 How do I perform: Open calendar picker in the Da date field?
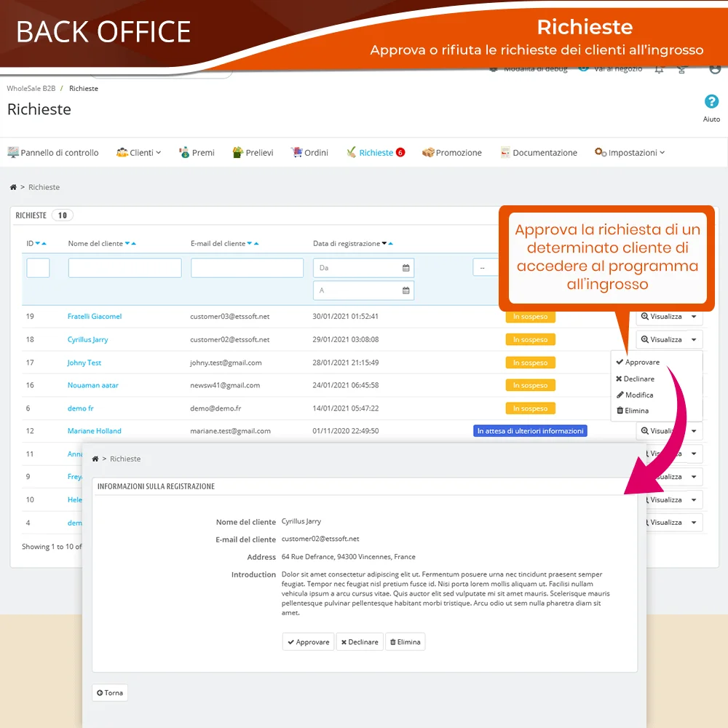(405, 268)
